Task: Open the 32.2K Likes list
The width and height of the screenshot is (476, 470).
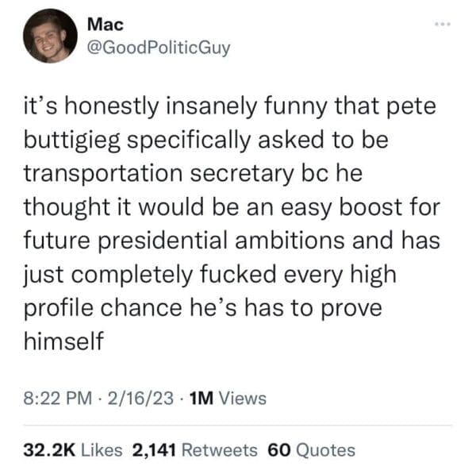Action: (x=73, y=450)
